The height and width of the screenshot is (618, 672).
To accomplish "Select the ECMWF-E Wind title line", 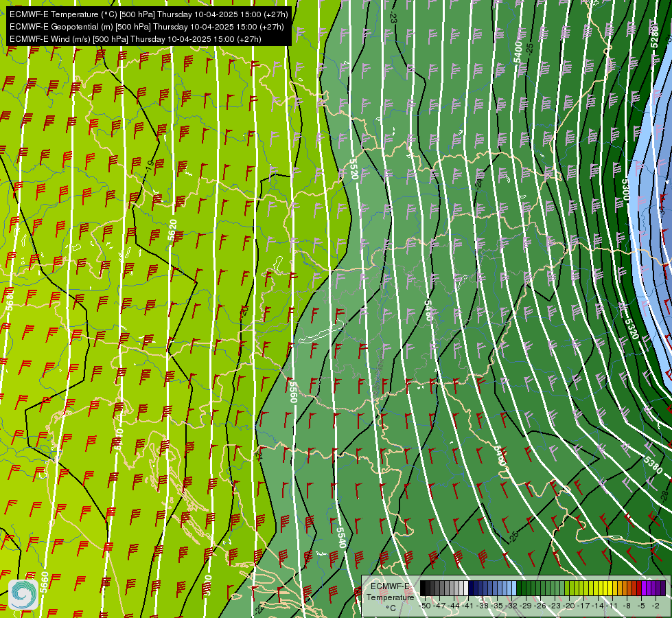I will pos(135,39).
